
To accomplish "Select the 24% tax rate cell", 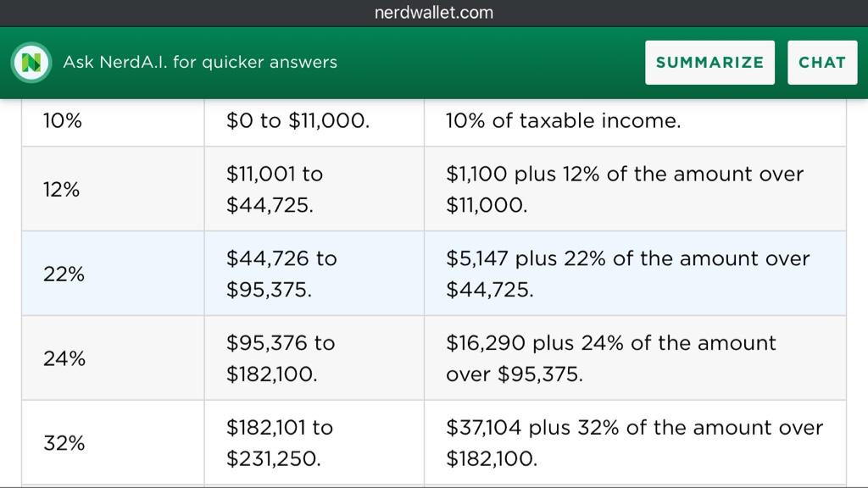I will click(113, 358).
